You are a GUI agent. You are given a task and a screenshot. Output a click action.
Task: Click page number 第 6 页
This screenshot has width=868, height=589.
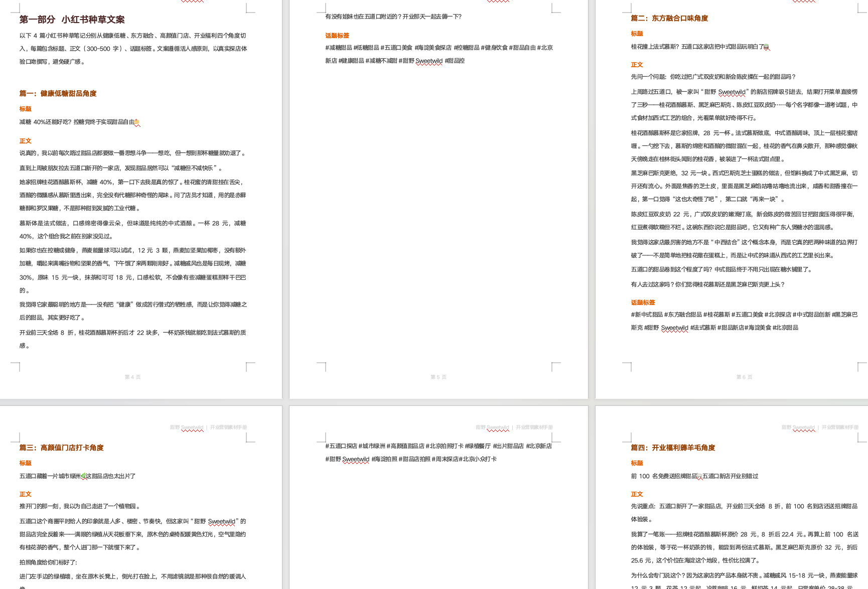click(x=744, y=377)
